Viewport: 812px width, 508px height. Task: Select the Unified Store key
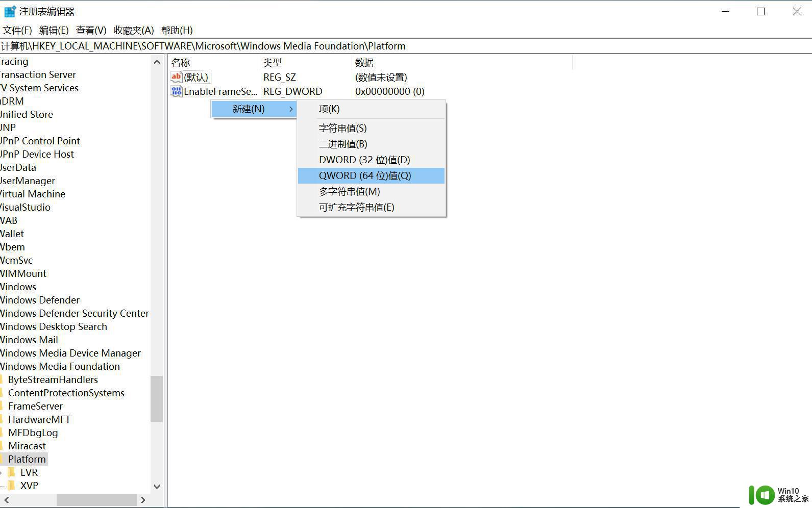click(x=27, y=114)
